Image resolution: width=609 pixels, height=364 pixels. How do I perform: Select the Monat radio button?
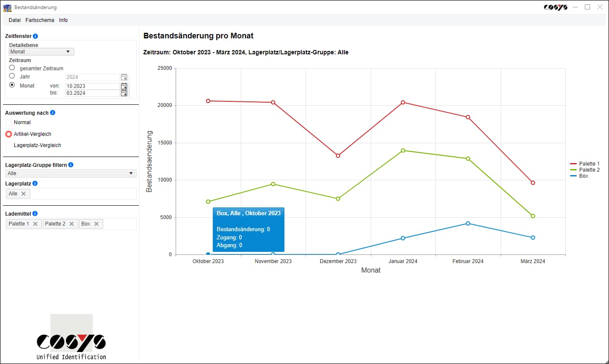point(12,85)
